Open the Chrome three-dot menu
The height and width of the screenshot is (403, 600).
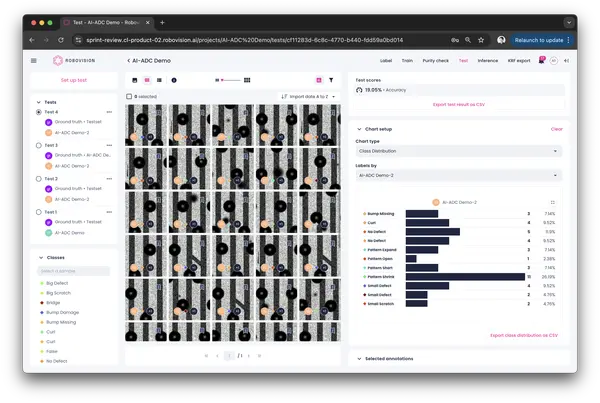pyautogui.click(x=569, y=40)
